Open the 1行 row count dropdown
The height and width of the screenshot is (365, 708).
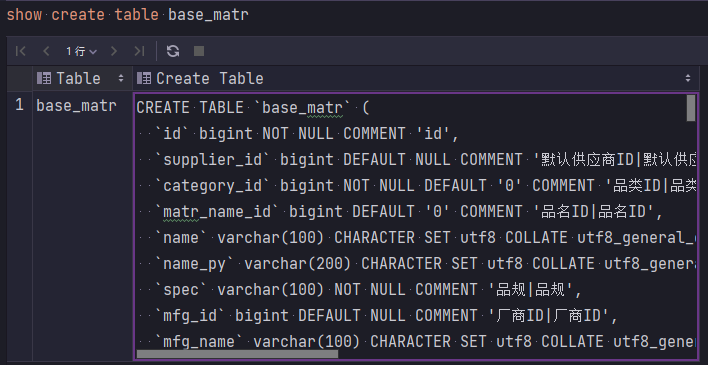(81, 51)
